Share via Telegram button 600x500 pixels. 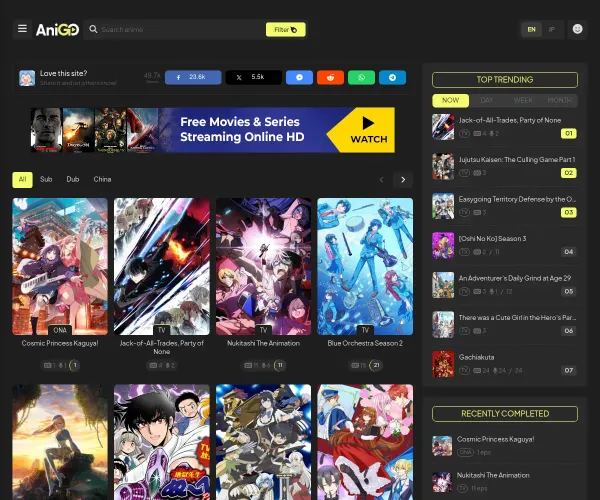[x=392, y=77]
